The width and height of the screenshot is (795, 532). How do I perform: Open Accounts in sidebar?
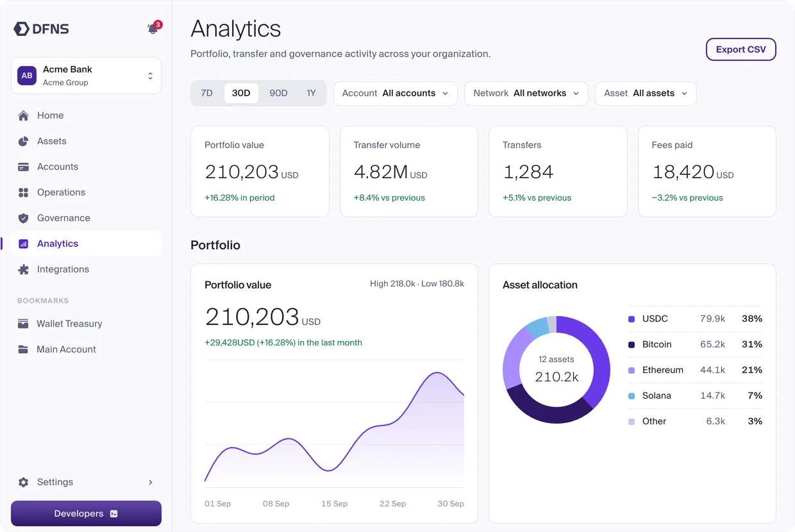click(x=86, y=167)
